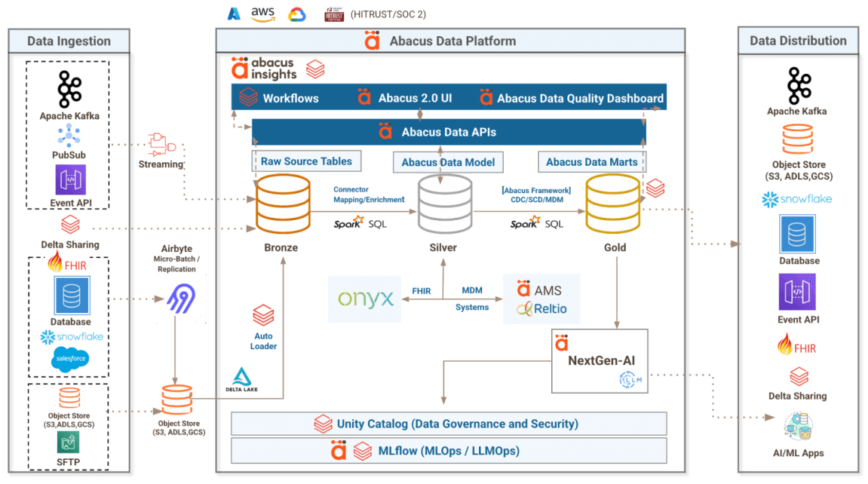
Task: Click the onyx logo
Action: (x=365, y=299)
